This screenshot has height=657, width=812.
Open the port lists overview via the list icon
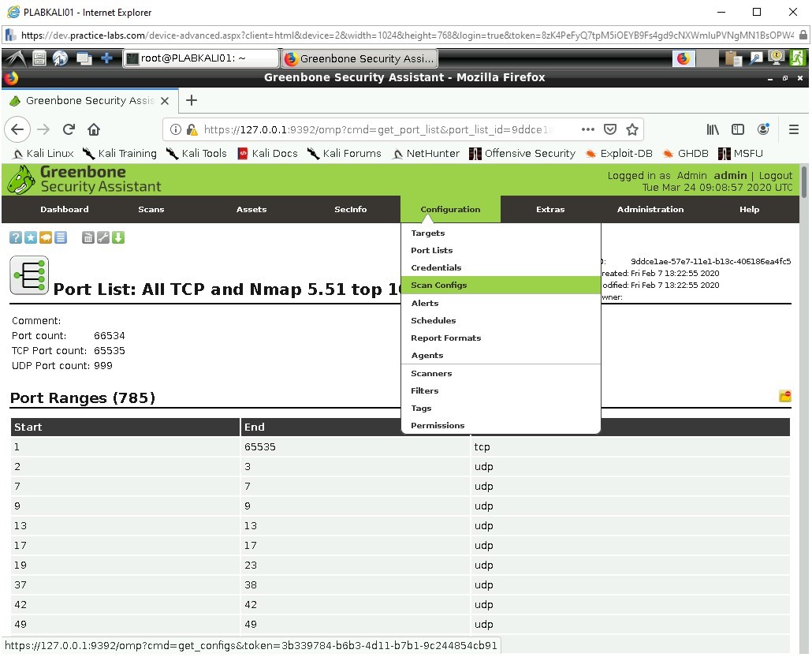61,237
